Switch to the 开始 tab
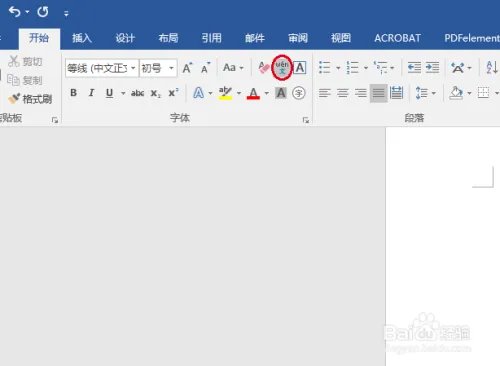 39,38
